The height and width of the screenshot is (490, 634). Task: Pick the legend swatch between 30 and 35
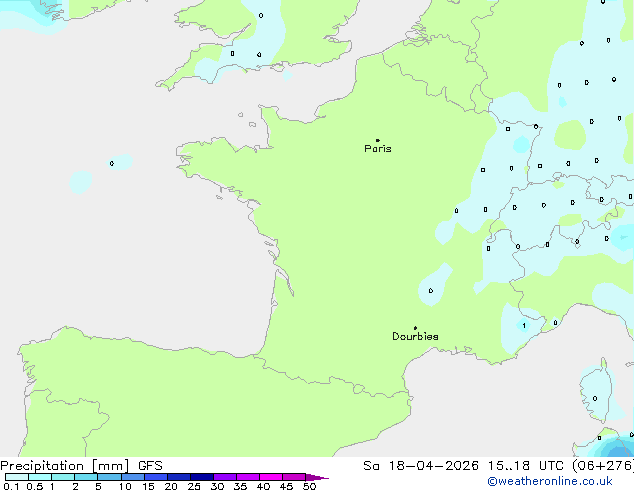click(x=226, y=477)
